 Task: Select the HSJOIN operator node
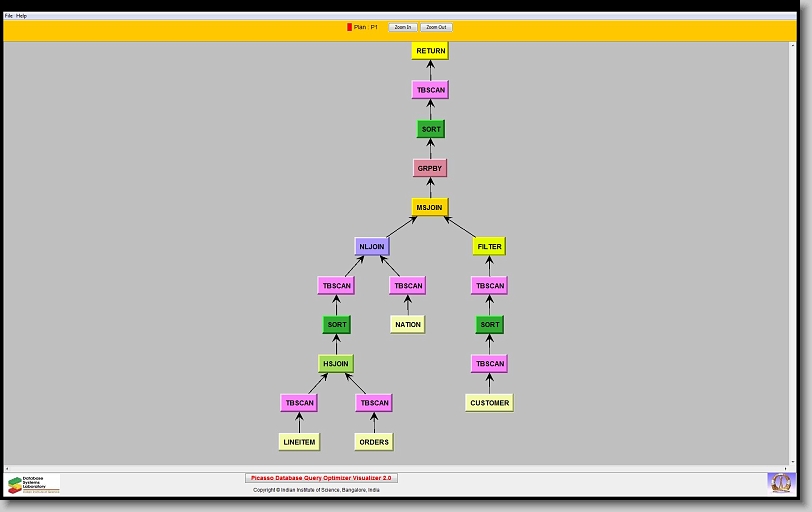tap(336, 364)
